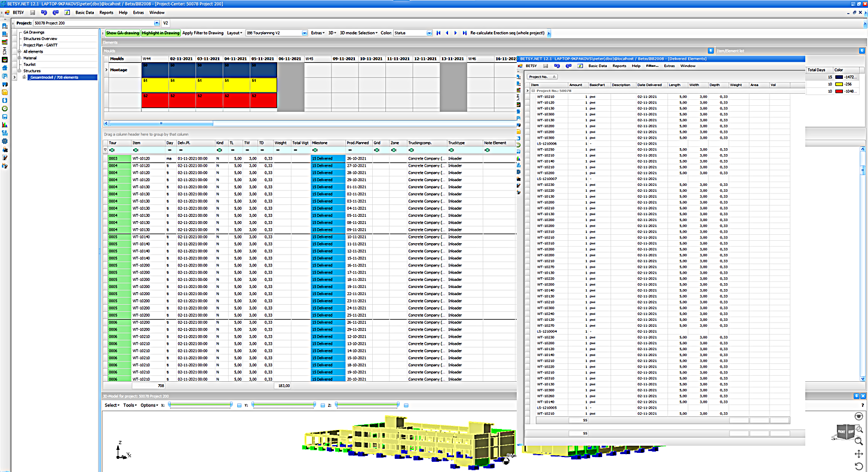Toggle the Z axis clipping checkbox
Screen dimensions: 868x472
click(x=406, y=405)
